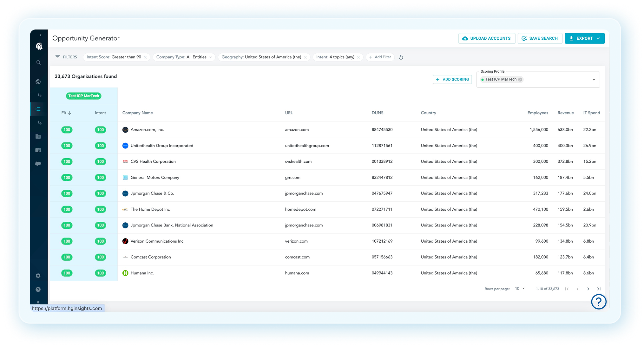This screenshot has width=644, height=347.
Task: Click comcast.com URL
Action: (x=297, y=257)
